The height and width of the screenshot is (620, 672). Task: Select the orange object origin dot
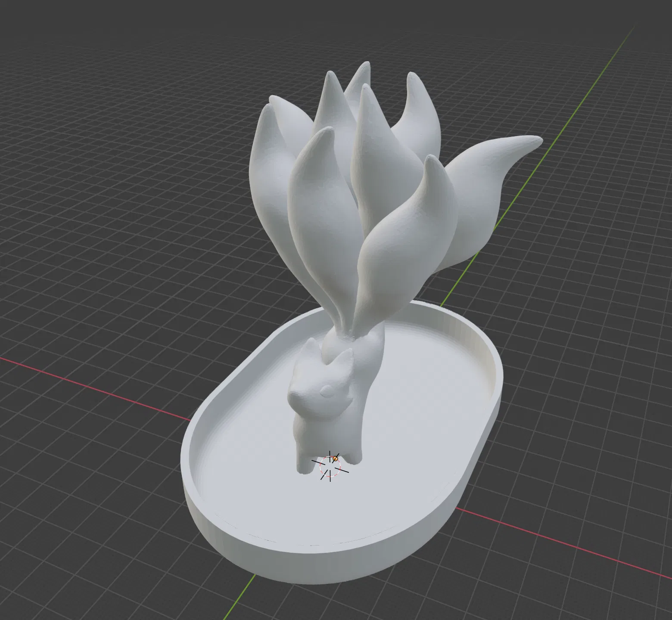(x=335, y=459)
